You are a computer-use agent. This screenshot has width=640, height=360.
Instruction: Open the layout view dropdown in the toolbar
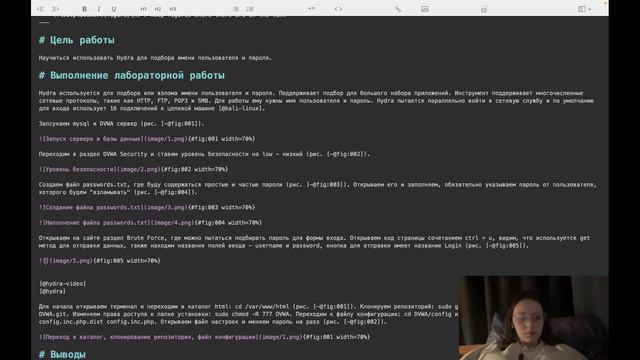584,9
